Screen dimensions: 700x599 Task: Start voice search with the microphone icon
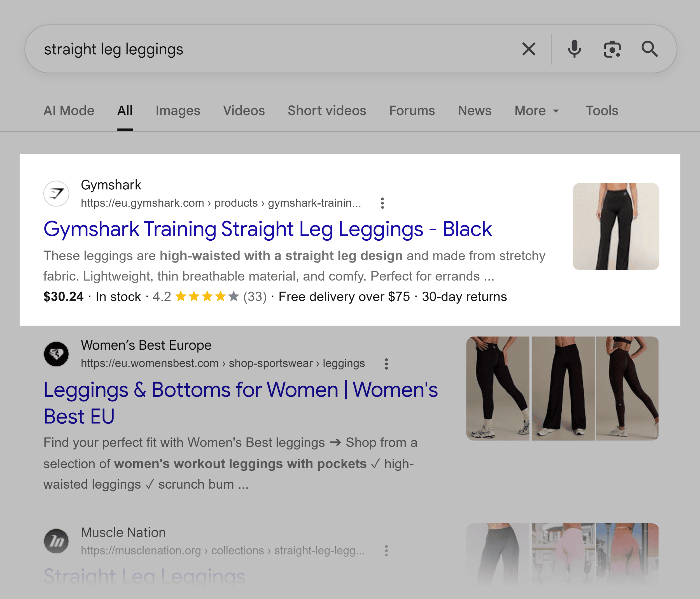[574, 49]
